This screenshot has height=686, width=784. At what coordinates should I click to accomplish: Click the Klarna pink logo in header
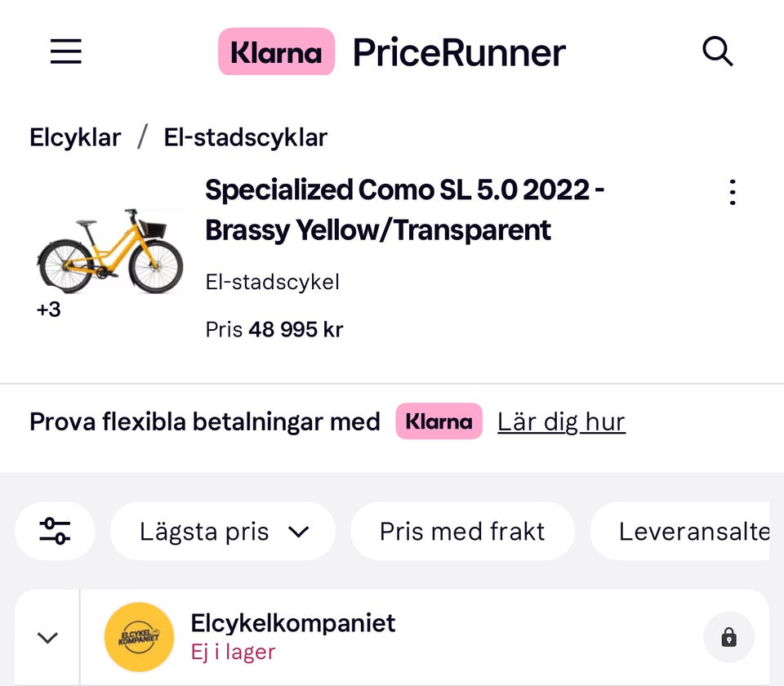[x=276, y=52]
